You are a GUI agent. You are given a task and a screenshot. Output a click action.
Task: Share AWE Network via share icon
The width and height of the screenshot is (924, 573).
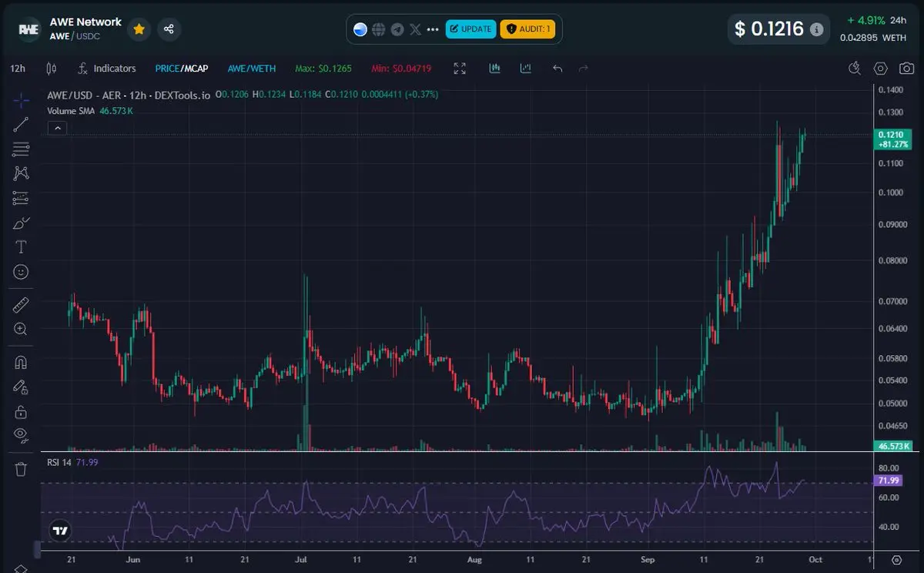pos(169,29)
